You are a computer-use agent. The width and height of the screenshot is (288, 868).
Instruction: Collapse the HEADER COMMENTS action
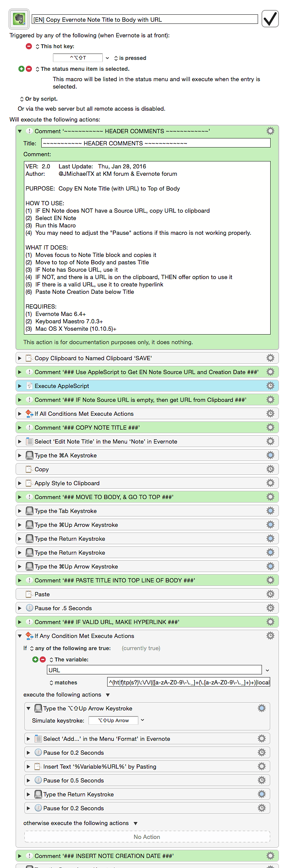pyautogui.click(x=20, y=131)
